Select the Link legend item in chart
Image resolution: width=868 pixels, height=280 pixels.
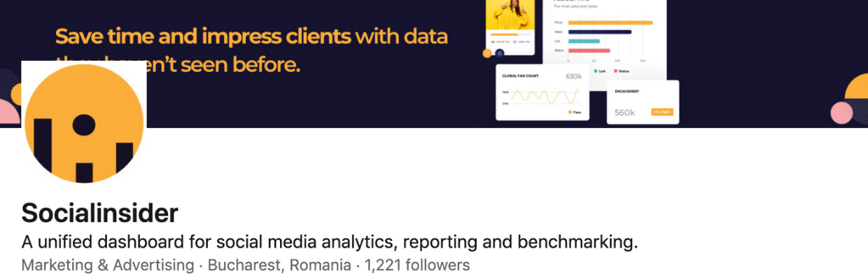click(x=600, y=71)
